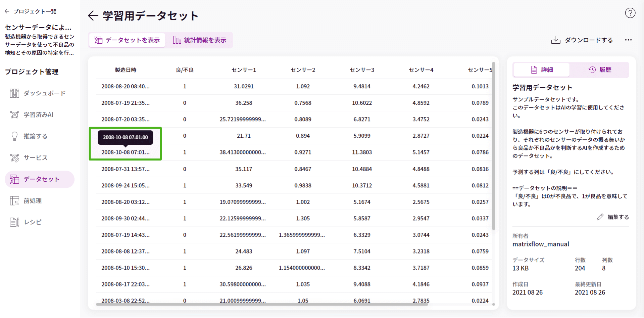This screenshot has height=318, width=644.
Task: Click sensor value 36.258
Action: 244,103
